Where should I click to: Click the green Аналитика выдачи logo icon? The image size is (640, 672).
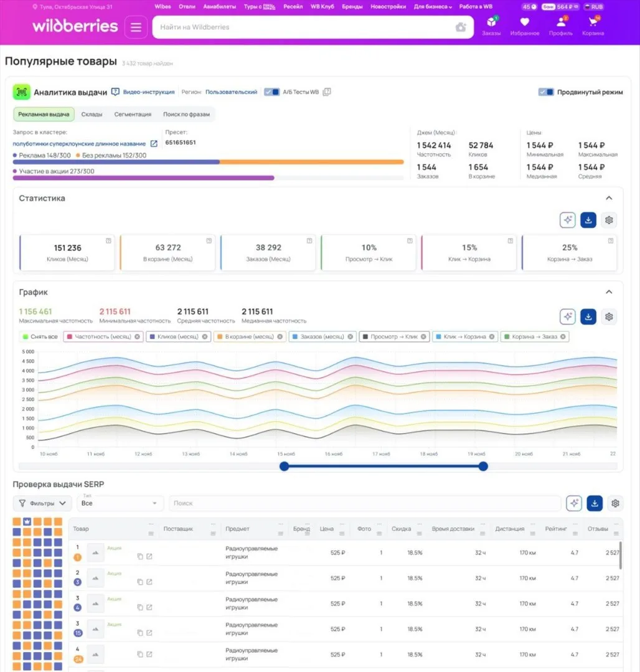click(21, 92)
